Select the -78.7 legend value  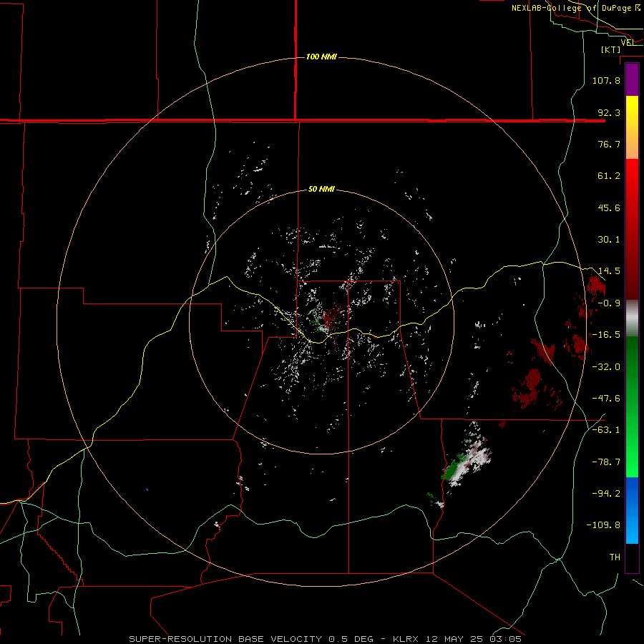(x=606, y=462)
